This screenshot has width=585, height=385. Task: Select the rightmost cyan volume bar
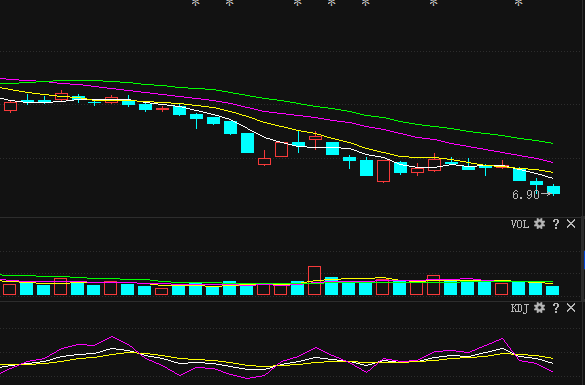(553, 291)
